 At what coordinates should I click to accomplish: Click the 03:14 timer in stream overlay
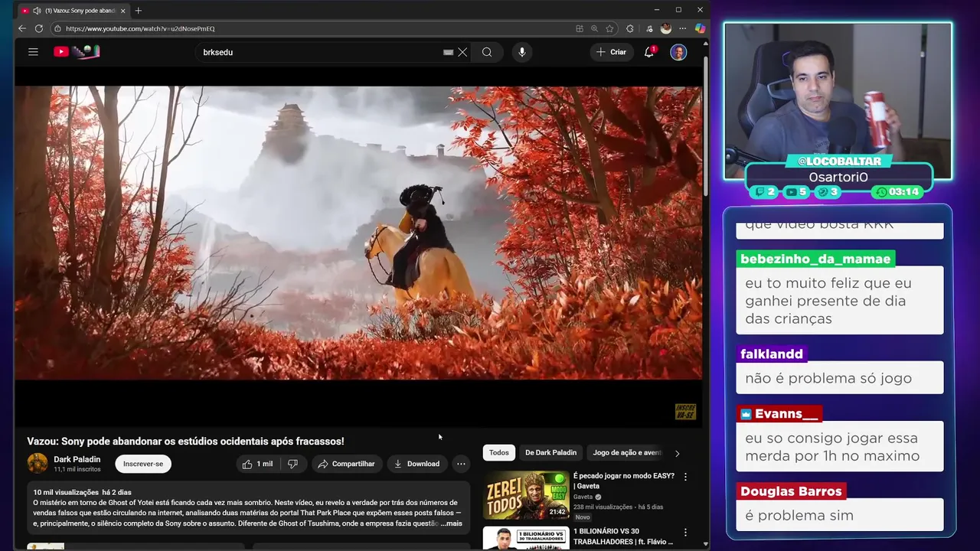(x=898, y=192)
